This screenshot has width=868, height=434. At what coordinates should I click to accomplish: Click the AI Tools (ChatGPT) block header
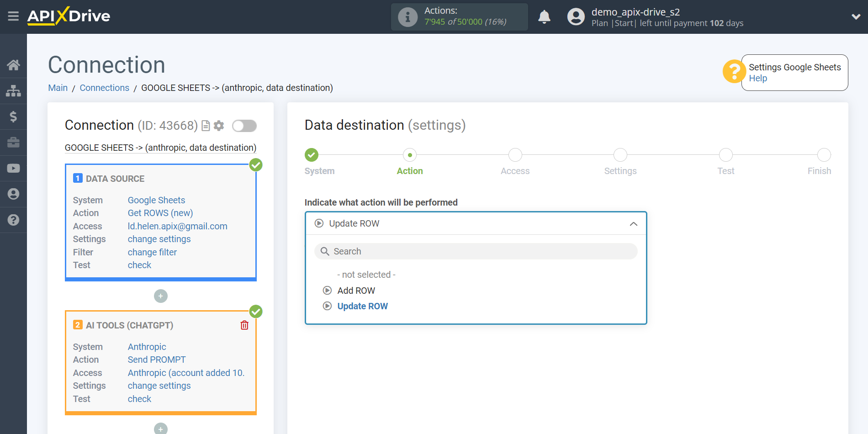pos(129,325)
